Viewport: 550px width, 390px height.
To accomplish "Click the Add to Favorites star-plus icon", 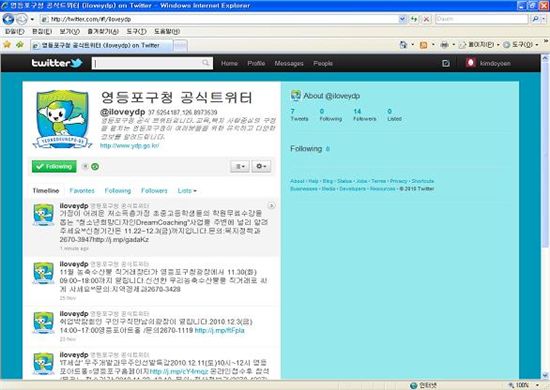I will [x=20, y=45].
